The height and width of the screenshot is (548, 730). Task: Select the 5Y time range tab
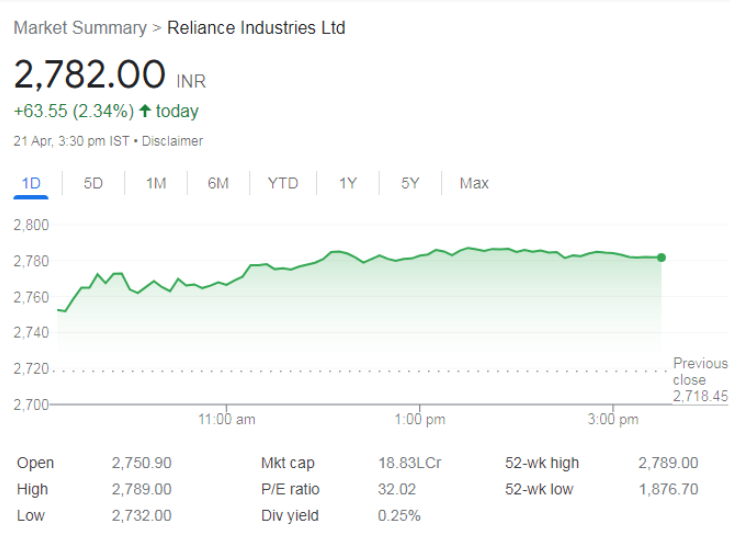(x=410, y=183)
